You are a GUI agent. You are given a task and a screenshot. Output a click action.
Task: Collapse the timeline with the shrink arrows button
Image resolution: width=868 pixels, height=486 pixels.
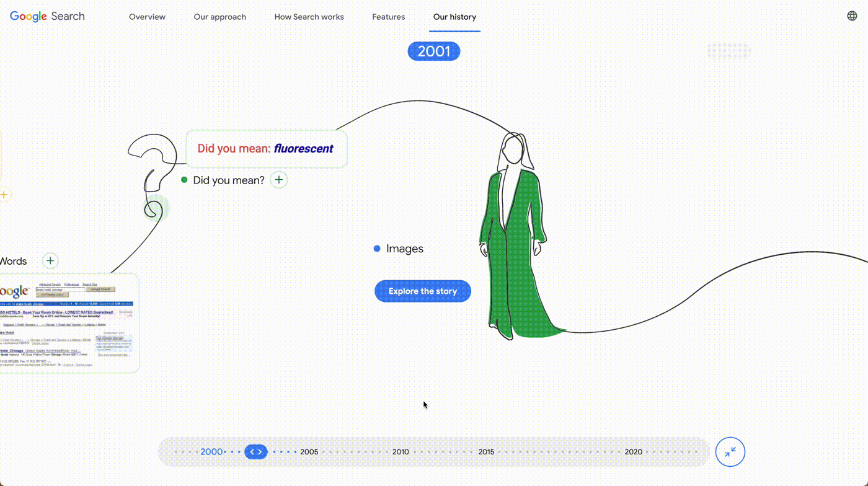730,452
